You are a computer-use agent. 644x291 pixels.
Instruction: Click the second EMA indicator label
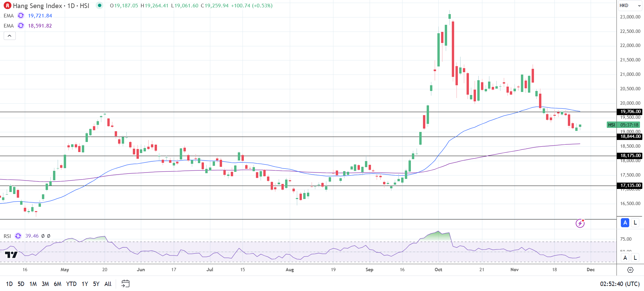coord(9,26)
